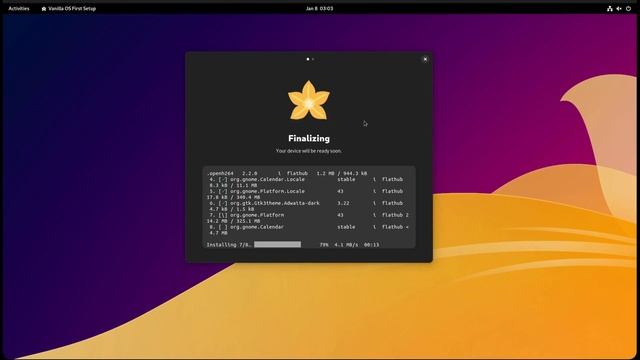Click the first carousel page indicator dot

tap(308, 59)
